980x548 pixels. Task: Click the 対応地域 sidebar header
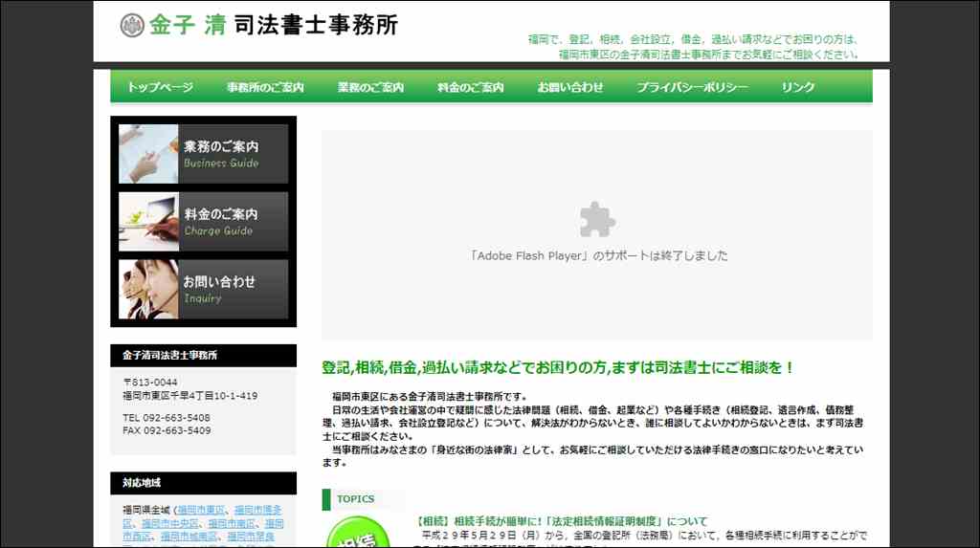click(x=203, y=483)
